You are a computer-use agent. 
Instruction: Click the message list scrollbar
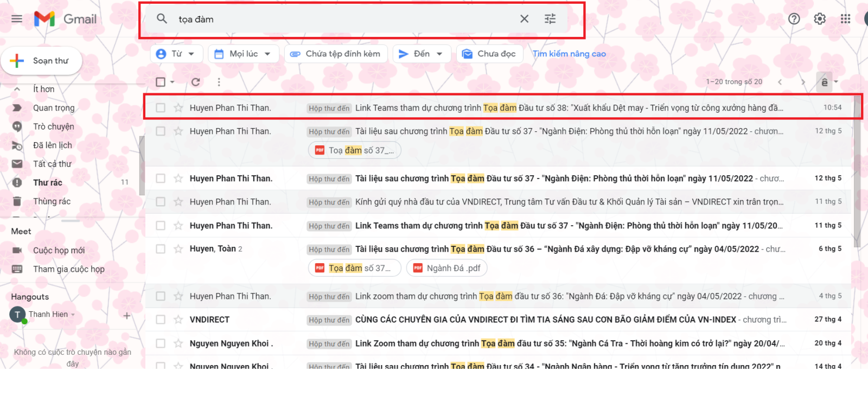[x=857, y=172]
